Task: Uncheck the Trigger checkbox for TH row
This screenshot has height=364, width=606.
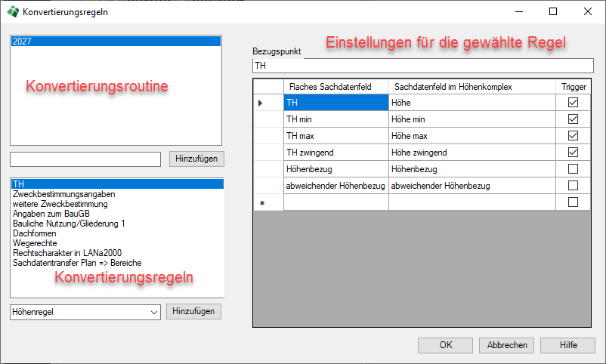Action: click(x=573, y=103)
